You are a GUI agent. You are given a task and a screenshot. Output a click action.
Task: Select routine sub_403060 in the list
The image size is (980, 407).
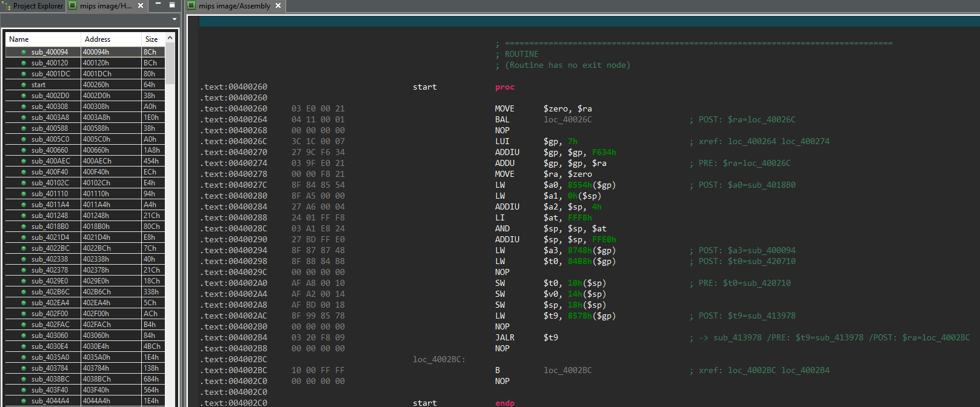(x=85, y=336)
